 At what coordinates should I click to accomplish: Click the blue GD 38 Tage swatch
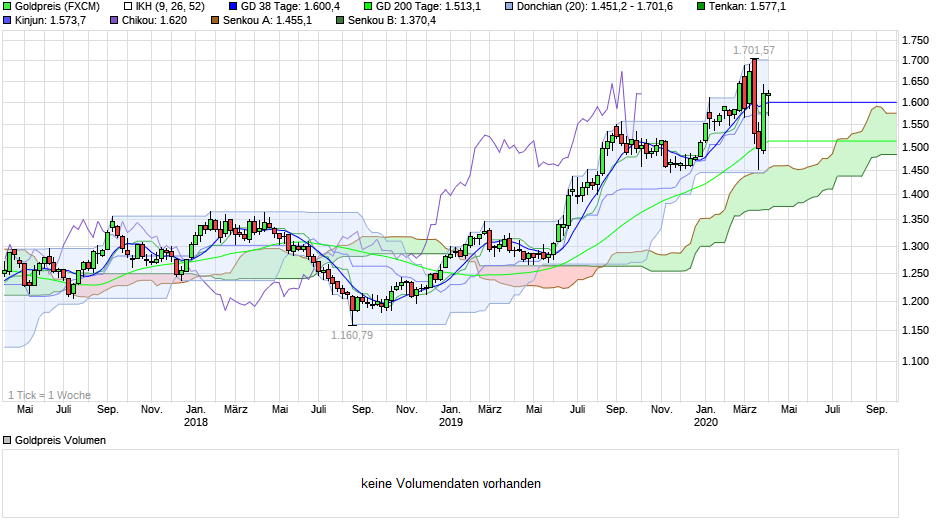point(233,7)
